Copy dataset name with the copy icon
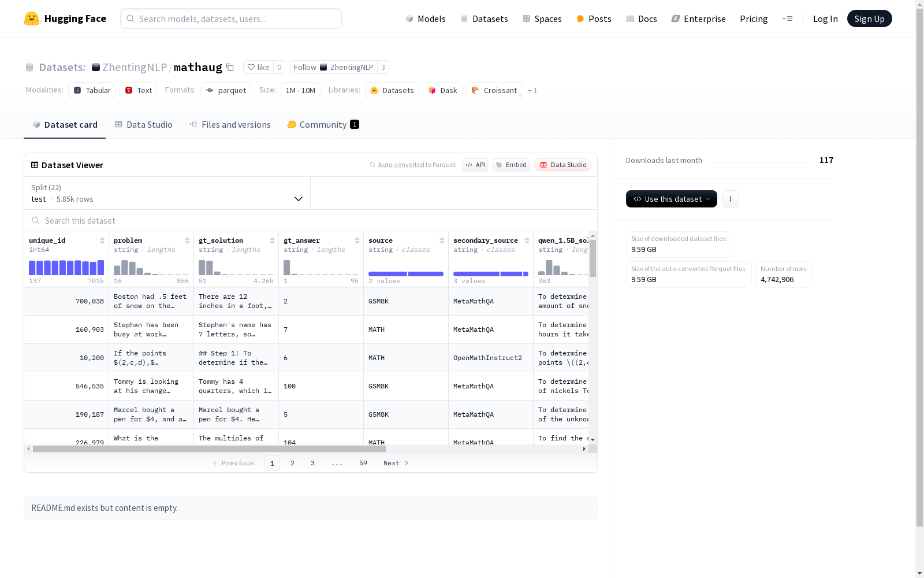 tap(230, 67)
